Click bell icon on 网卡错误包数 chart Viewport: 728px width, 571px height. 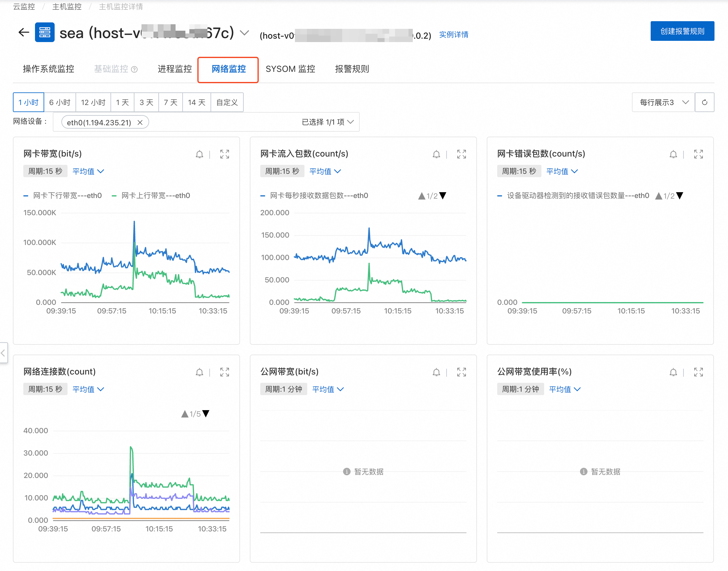point(673,154)
